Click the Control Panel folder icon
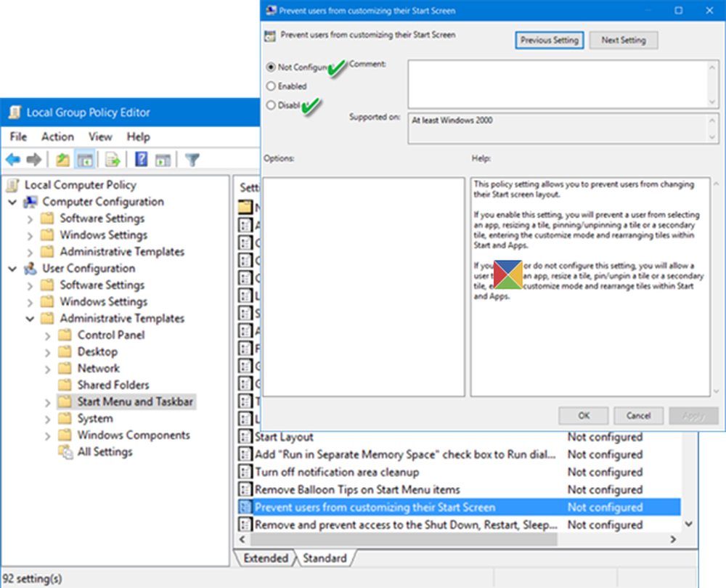The image size is (726, 588). pyautogui.click(x=65, y=335)
